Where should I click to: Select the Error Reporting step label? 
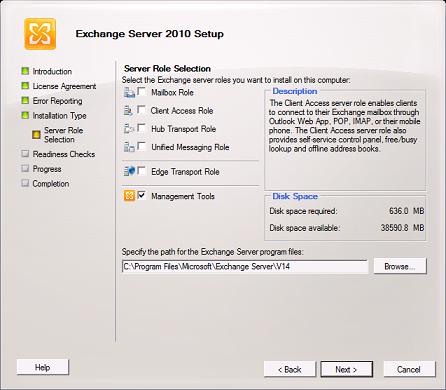pos(57,101)
